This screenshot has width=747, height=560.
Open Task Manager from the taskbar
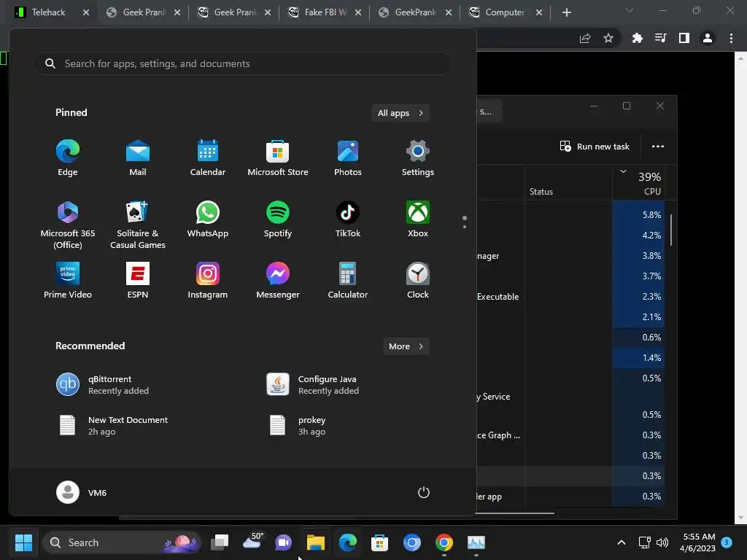[476, 542]
